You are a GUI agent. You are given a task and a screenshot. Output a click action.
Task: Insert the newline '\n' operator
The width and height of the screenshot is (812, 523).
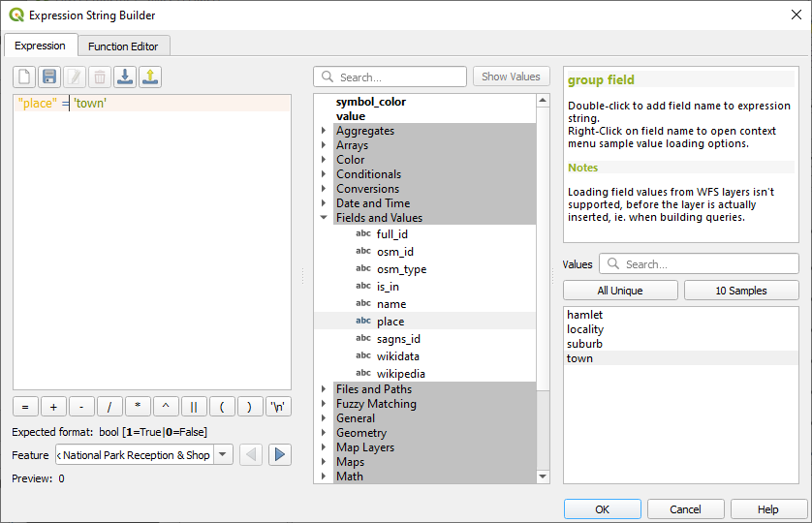click(278, 407)
